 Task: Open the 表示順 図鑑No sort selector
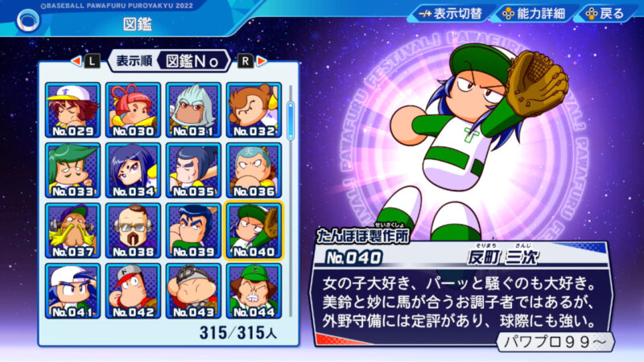[169, 61]
